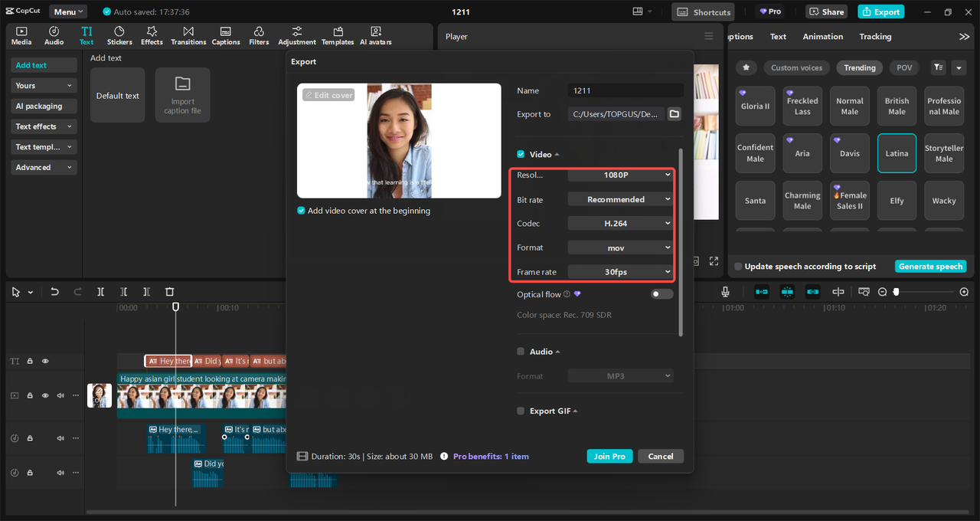
Task: Click the delete trash icon in timeline
Action: coord(170,292)
